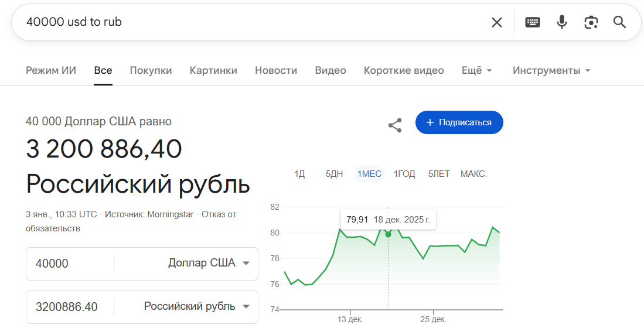This screenshot has width=644, height=335.
Task: Open the Доллар США currency dropdown
Action: click(209, 264)
